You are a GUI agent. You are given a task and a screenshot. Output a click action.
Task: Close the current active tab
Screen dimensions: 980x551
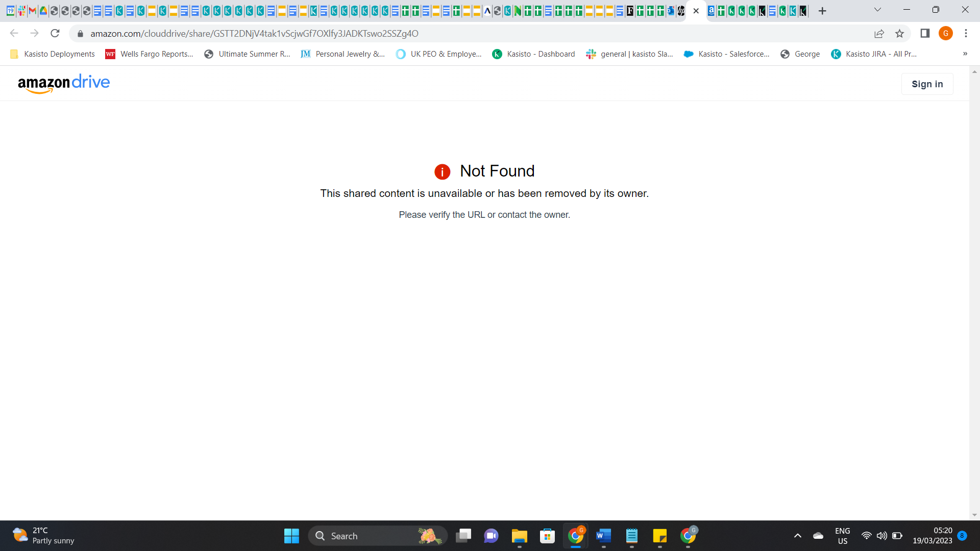click(x=696, y=11)
